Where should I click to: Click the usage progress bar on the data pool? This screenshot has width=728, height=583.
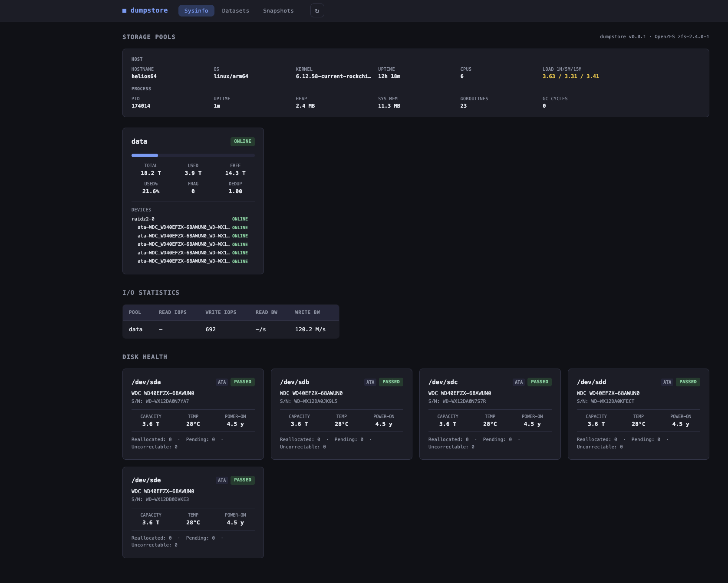click(193, 155)
